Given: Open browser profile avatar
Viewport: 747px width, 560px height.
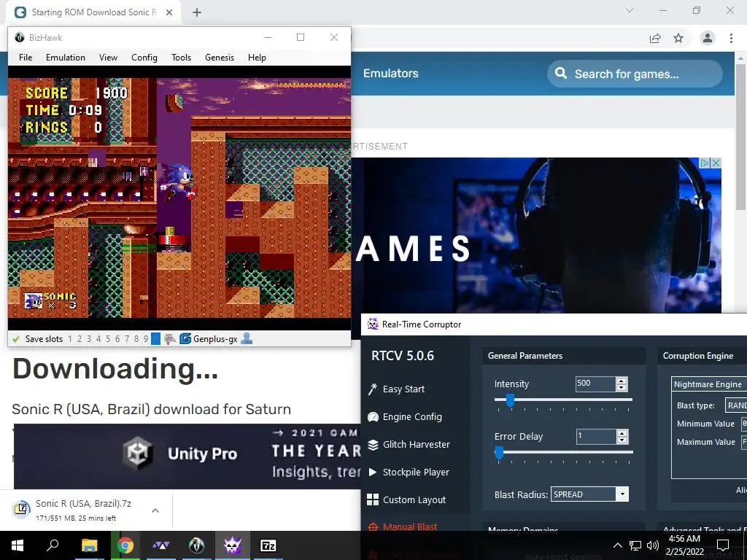Looking at the screenshot, I should coord(708,38).
